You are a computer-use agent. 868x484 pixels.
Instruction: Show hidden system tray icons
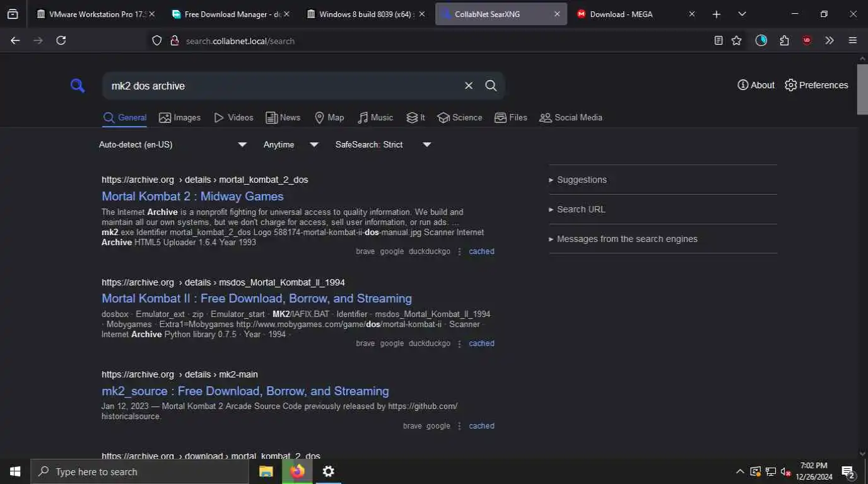coord(740,471)
